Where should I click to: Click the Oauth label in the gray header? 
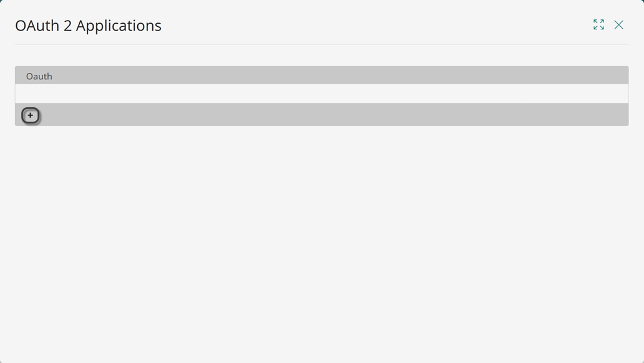39,76
